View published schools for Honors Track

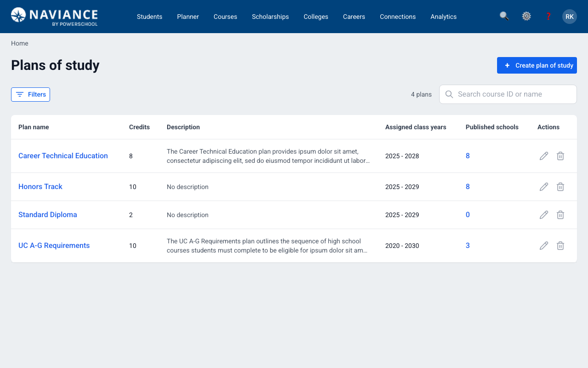tap(468, 186)
